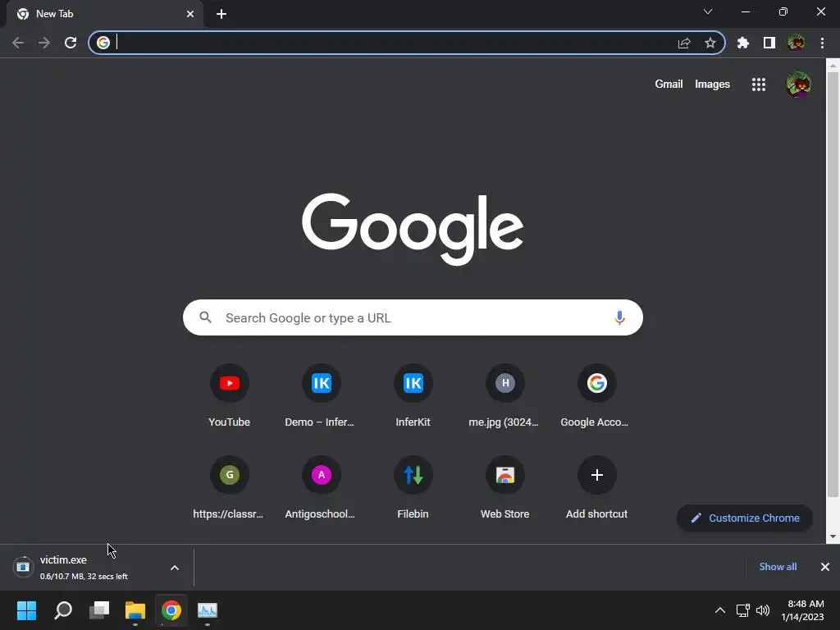Open the Demo – Infer... shortcut
840x630 pixels.
321,396
